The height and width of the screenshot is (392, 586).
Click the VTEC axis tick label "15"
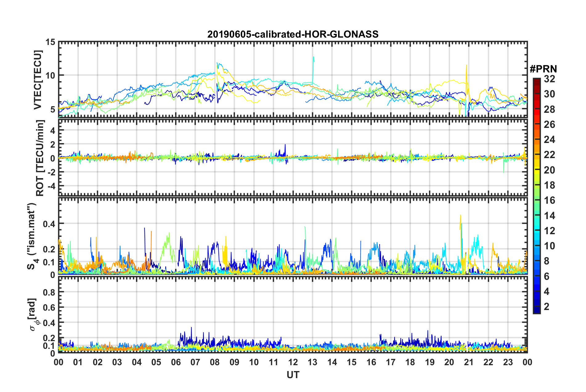[x=50, y=42]
